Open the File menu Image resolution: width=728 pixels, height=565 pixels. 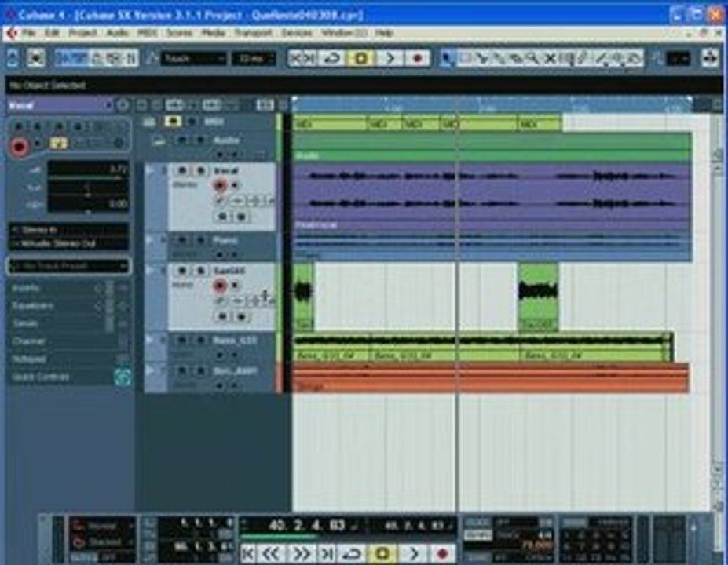point(29,33)
